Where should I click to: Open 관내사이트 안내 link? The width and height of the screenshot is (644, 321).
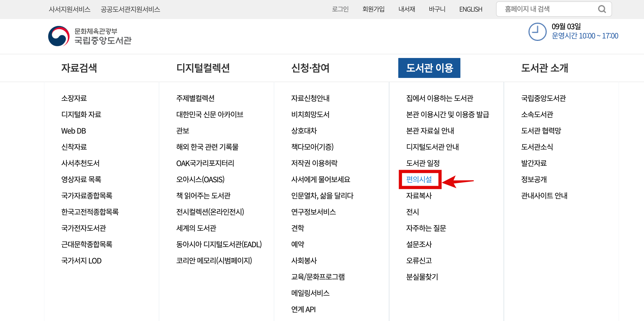pyautogui.click(x=544, y=196)
